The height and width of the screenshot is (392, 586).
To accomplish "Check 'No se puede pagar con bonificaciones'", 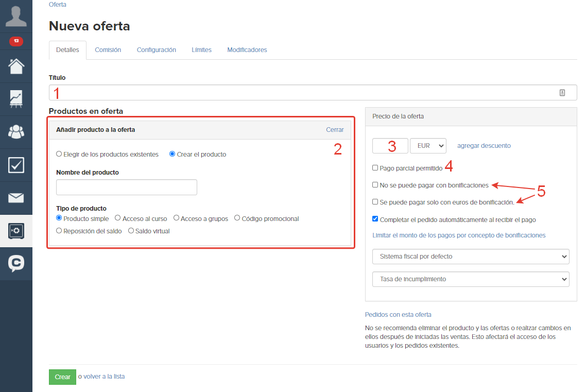I will pyautogui.click(x=375, y=184).
